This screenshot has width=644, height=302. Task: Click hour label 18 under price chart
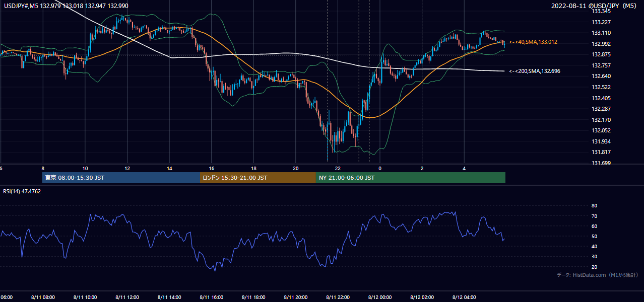(254, 169)
